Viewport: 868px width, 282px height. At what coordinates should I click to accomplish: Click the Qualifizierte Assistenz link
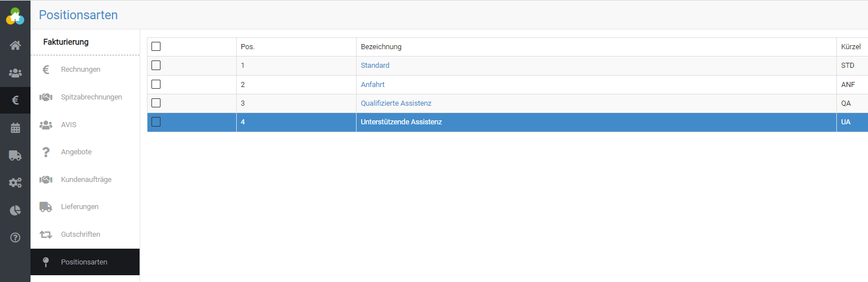tap(396, 103)
